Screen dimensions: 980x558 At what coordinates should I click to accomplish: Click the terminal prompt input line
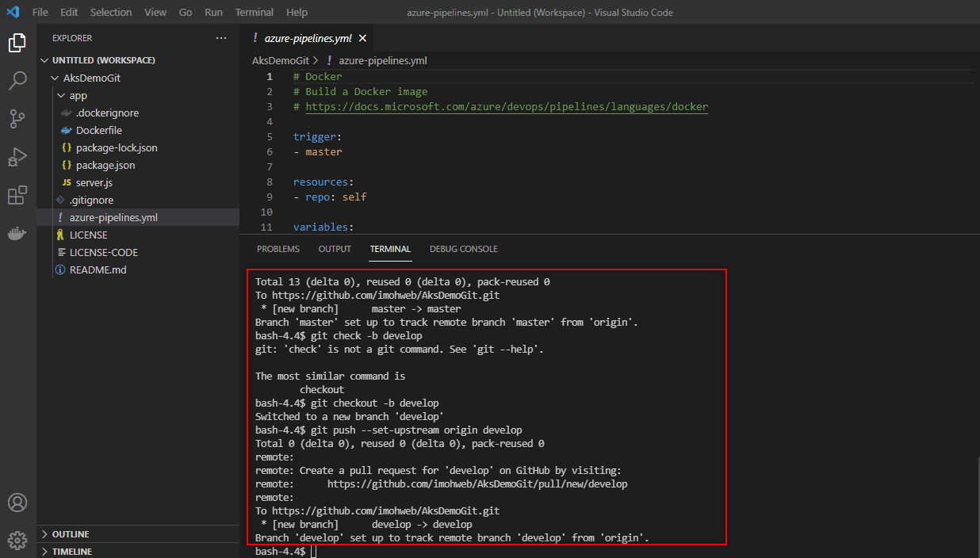click(314, 551)
